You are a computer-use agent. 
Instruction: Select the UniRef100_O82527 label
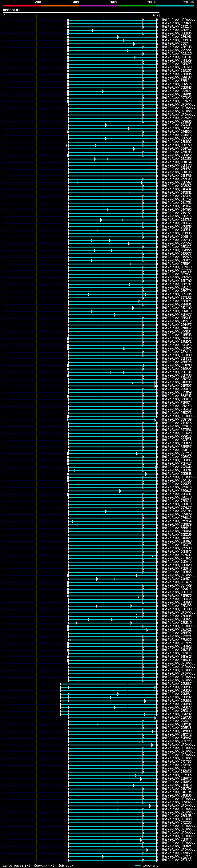177,91
